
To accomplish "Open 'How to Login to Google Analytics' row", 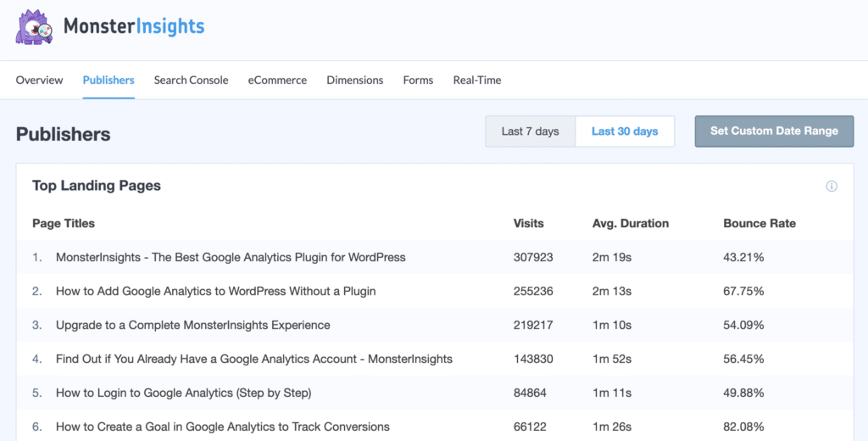I will pos(435,393).
